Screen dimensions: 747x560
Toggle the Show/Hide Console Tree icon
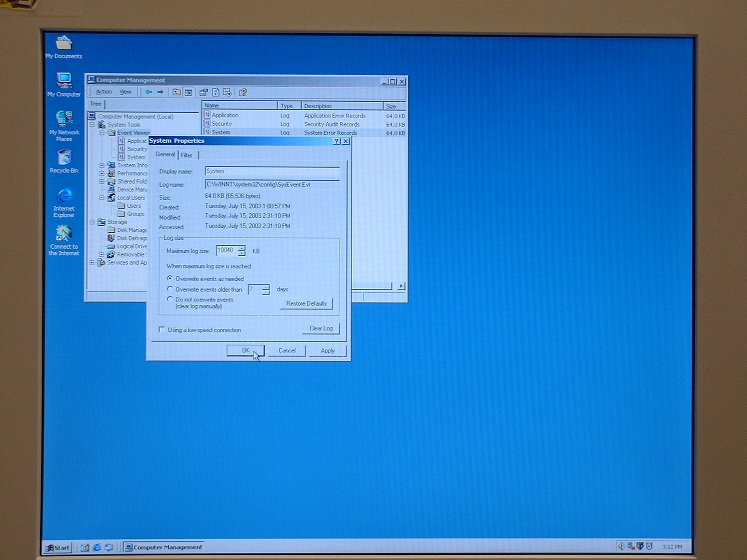(x=189, y=92)
